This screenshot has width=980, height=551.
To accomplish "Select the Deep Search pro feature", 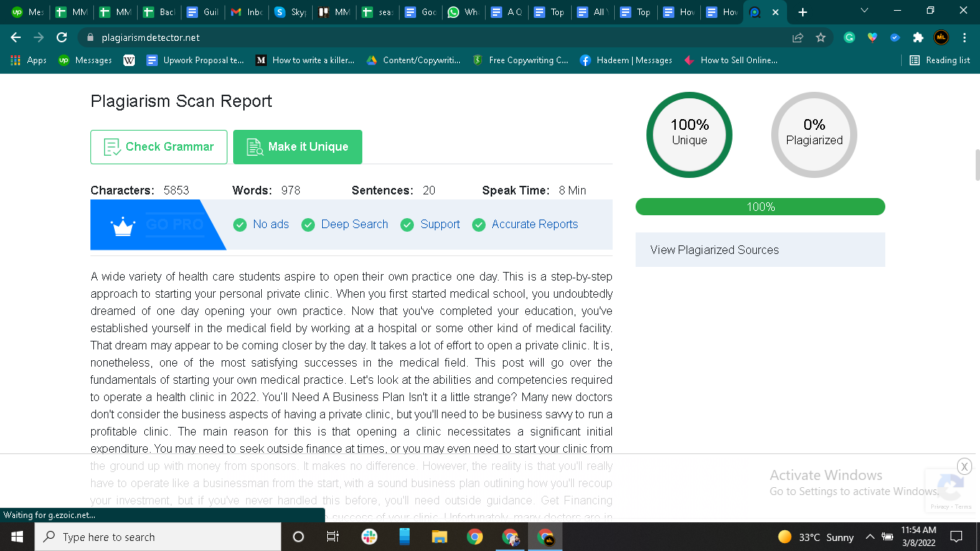I will 345,225.
